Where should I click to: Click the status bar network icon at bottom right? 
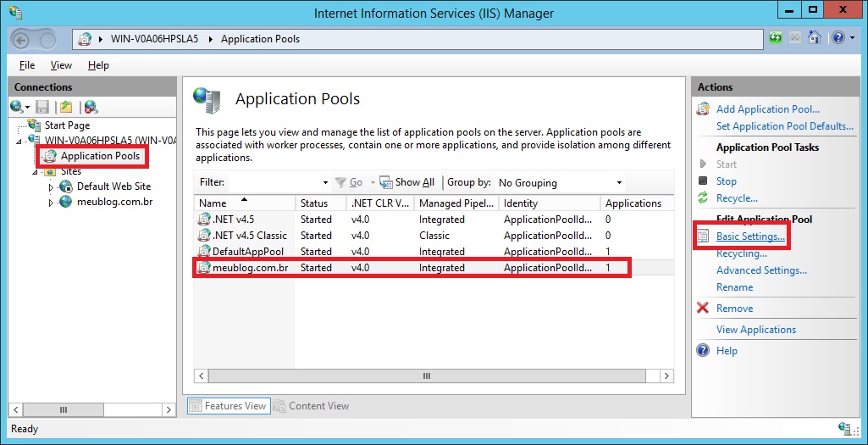[845, 428]
